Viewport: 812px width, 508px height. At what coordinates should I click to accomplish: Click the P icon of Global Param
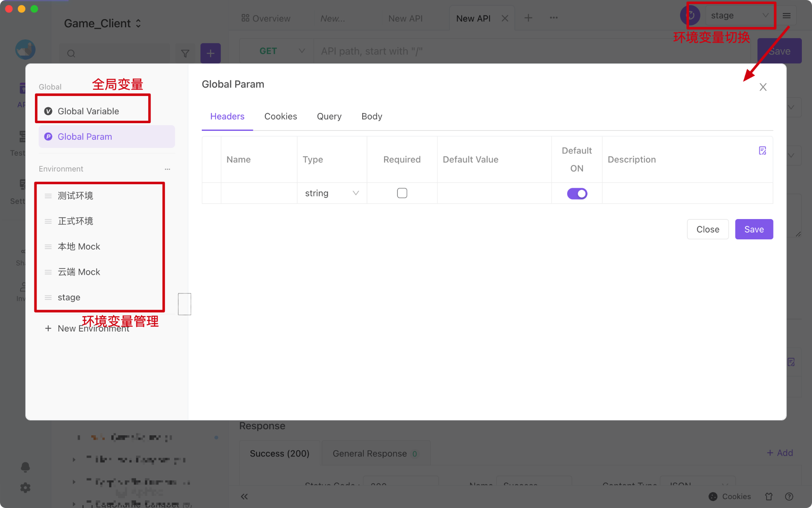[x=48, y=137]
